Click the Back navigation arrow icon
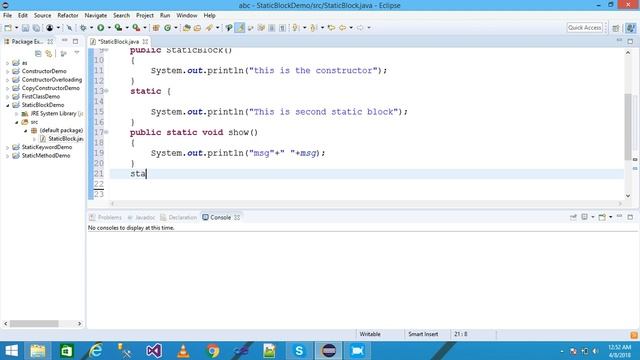640x360 pixels. click(x=342, y=28)
